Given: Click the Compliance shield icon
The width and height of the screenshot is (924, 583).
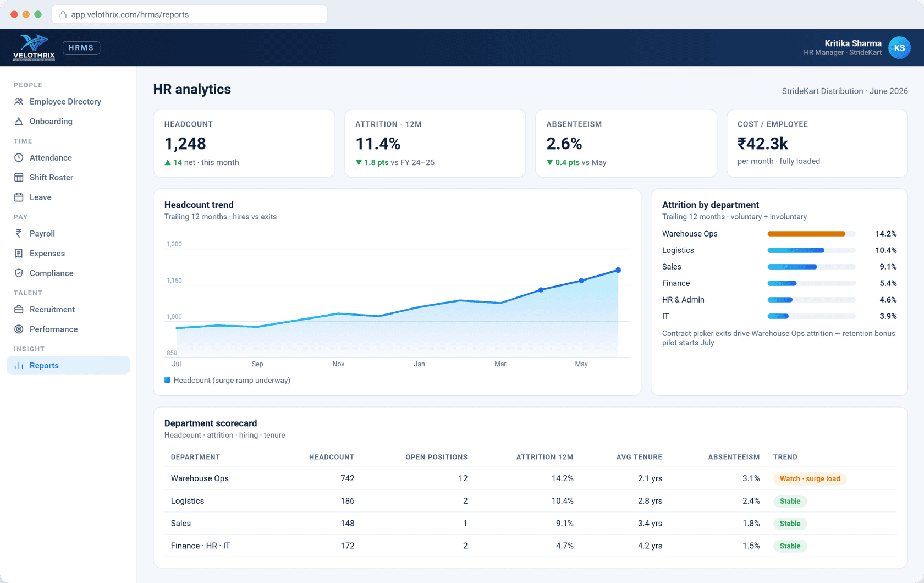Looking at the screenshot, I should (19, 273).
